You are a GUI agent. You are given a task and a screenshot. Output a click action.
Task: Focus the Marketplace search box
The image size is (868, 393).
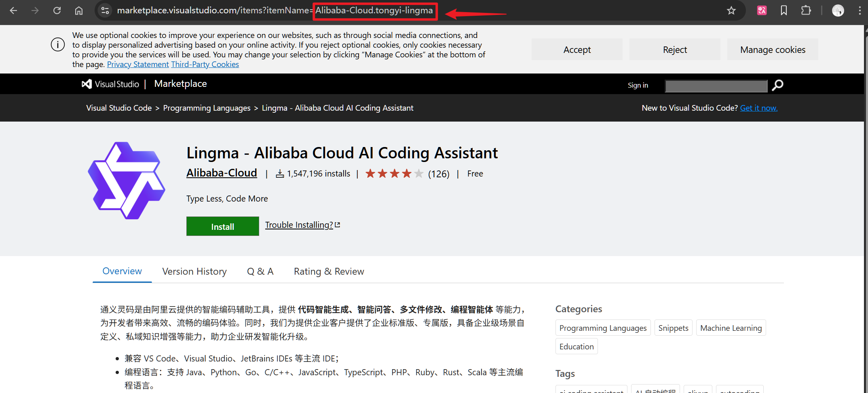(716, 86)
